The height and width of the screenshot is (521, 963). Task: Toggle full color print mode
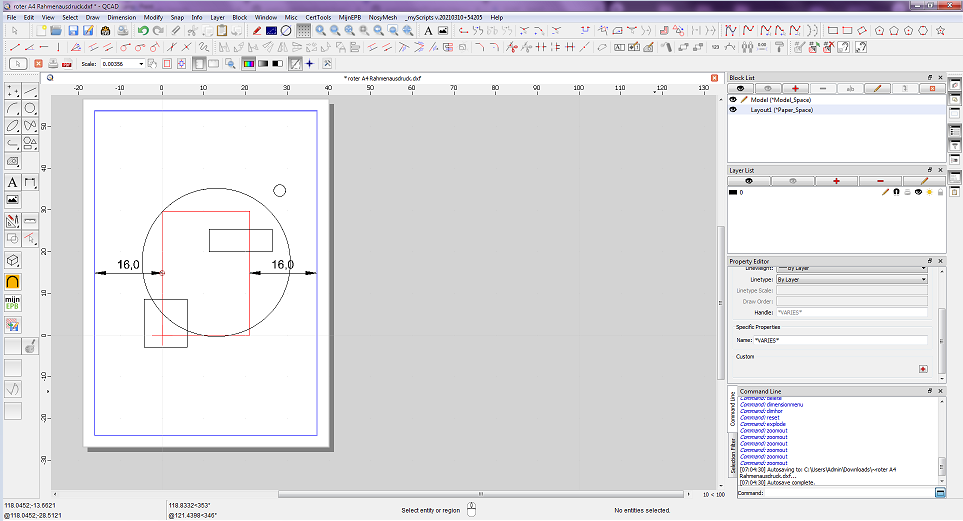pos(248,63)
